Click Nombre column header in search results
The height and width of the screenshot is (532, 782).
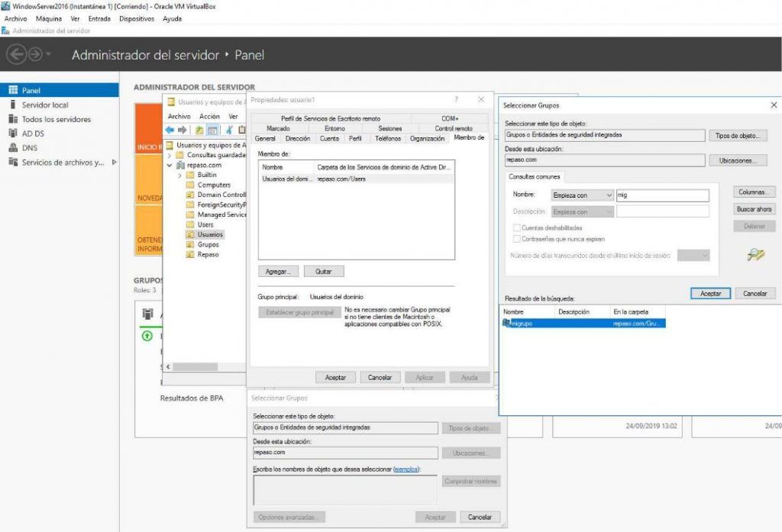click(x=527, y=312)
